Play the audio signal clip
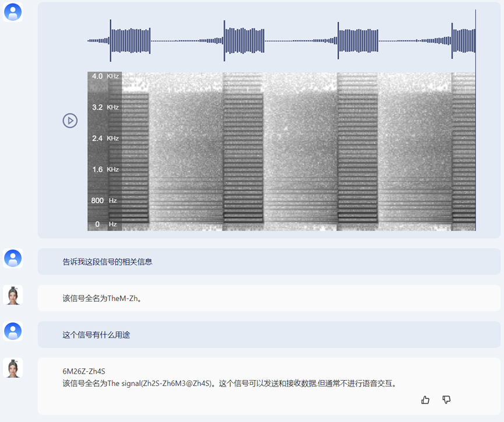The width and height of the screenshot is (504, 422). (x=70, y=120)
